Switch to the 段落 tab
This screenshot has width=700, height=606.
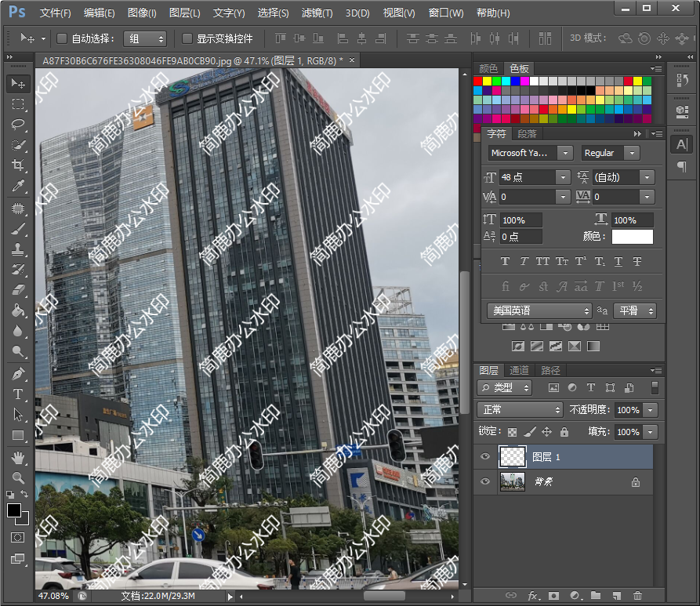(527, 134)
